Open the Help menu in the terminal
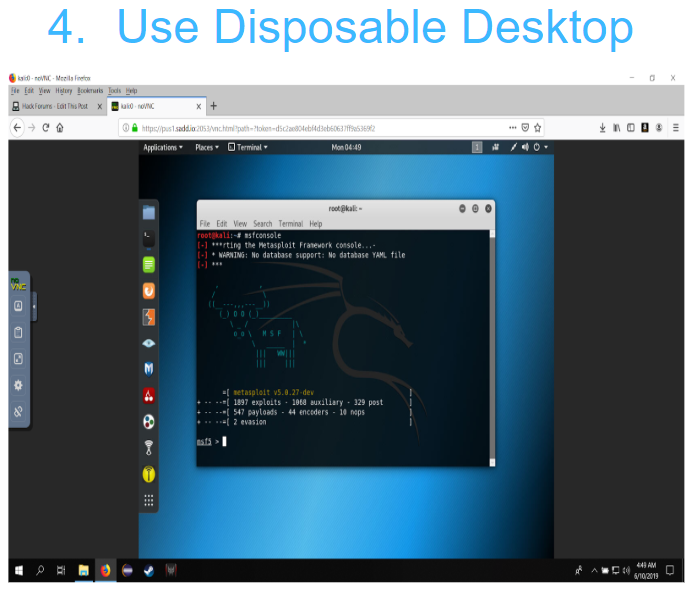Viewport: 693px width, 596px height. click(x=316, y=224)
